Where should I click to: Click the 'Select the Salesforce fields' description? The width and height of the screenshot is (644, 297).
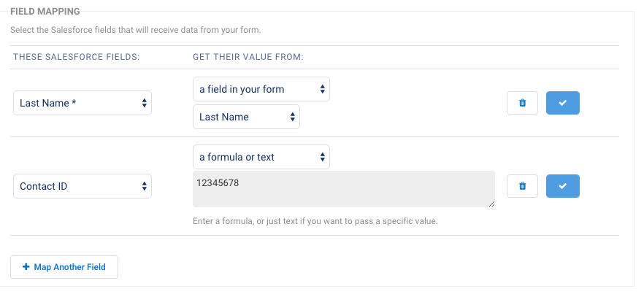pyautogui.click(x=136, y=30)
